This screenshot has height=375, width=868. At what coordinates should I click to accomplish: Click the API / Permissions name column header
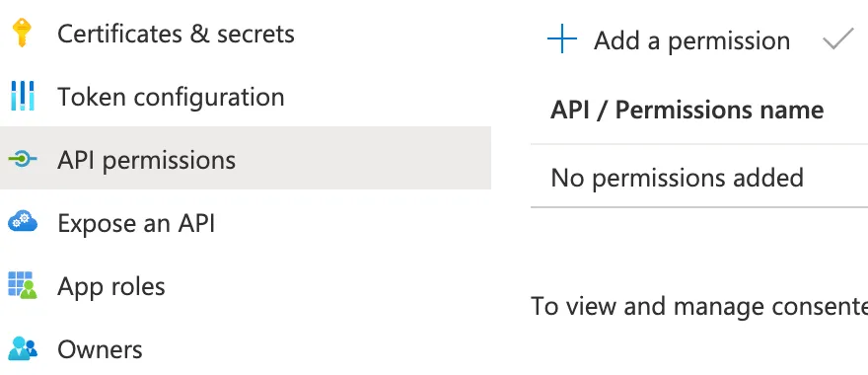pyautogui.click(x=687, y=110)
